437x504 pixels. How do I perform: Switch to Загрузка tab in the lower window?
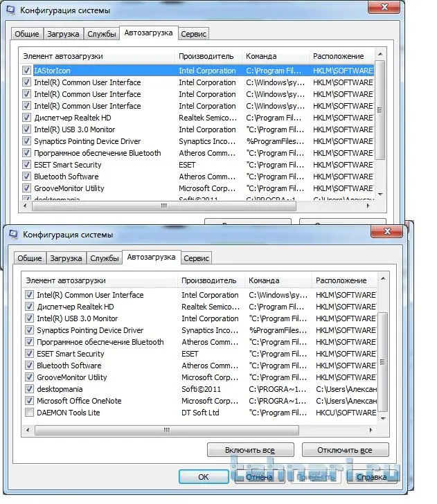click(66, 258)
